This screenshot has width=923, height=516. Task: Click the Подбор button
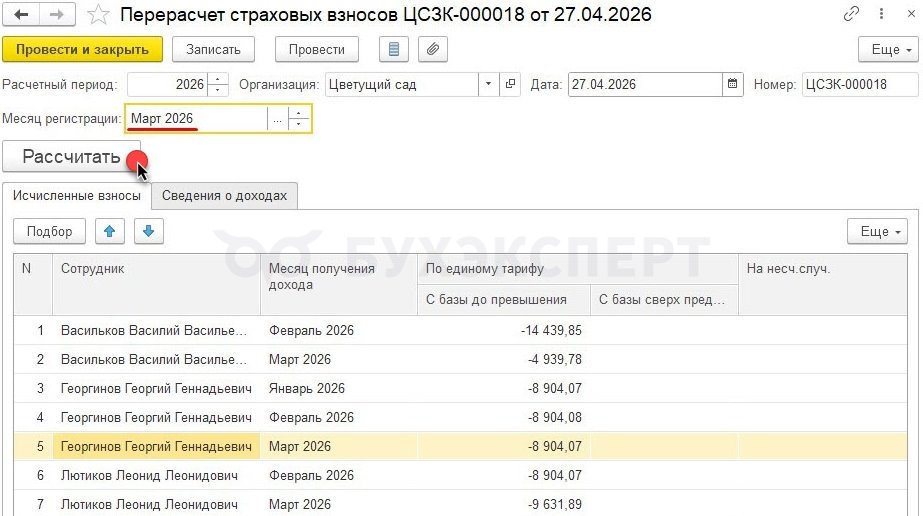50,231
